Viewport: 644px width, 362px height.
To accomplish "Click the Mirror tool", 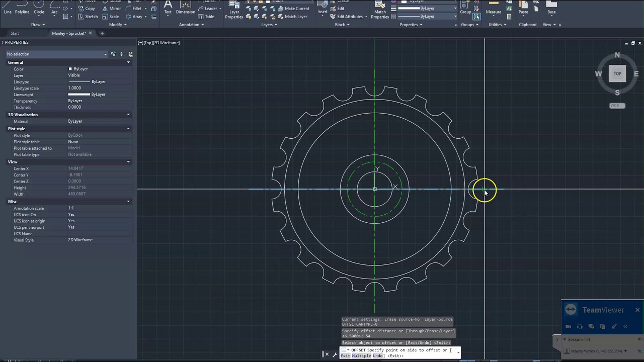I will click(x=111, y=9).
